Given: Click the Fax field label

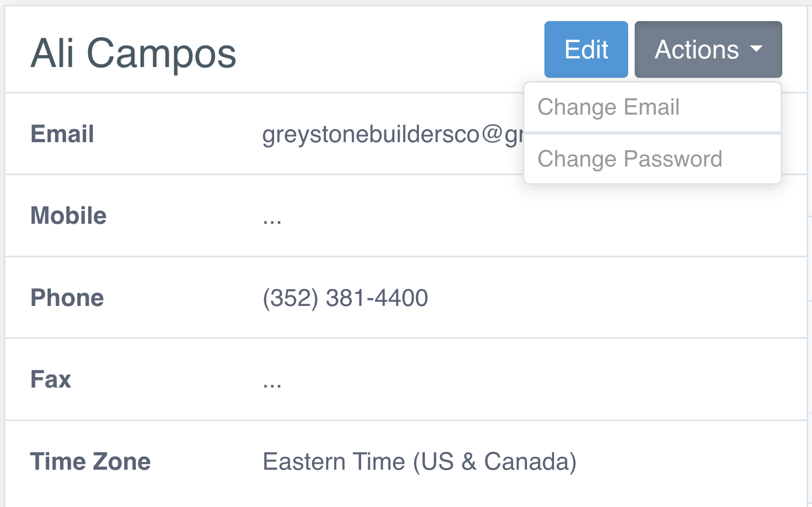Looking at the screenshot, I should tap(51, 379).
